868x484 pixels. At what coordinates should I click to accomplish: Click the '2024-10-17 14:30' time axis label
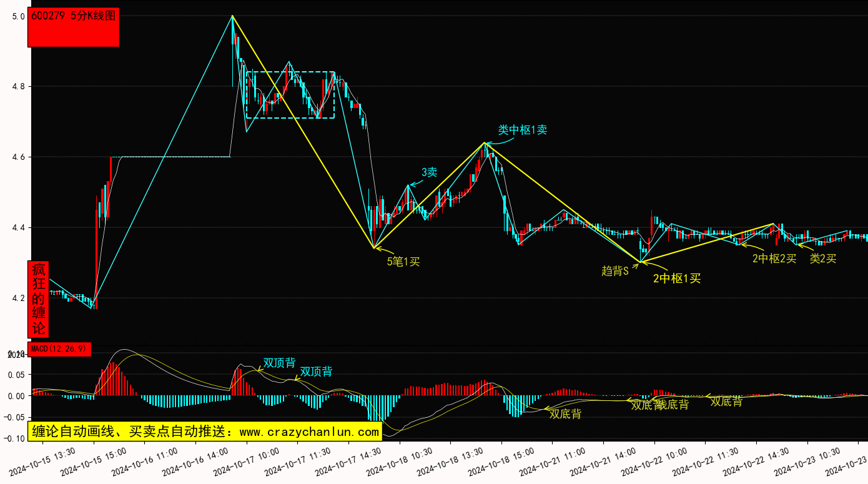tap(348, 462)
